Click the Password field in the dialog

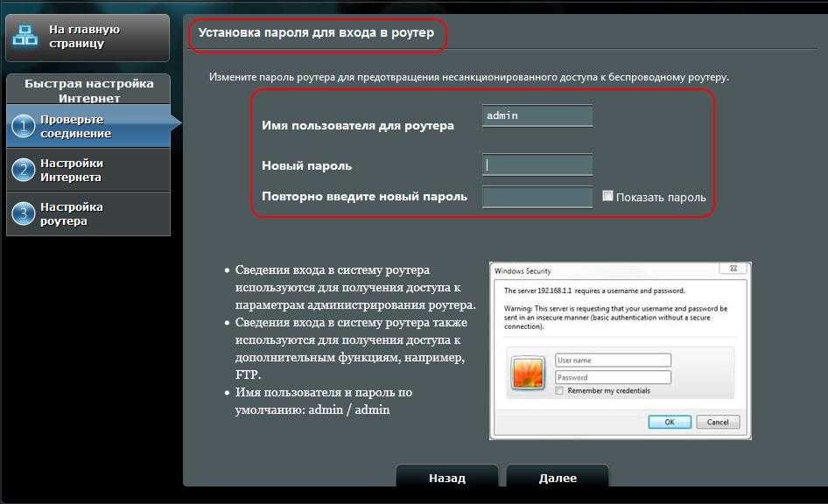(x=613, y=377)
